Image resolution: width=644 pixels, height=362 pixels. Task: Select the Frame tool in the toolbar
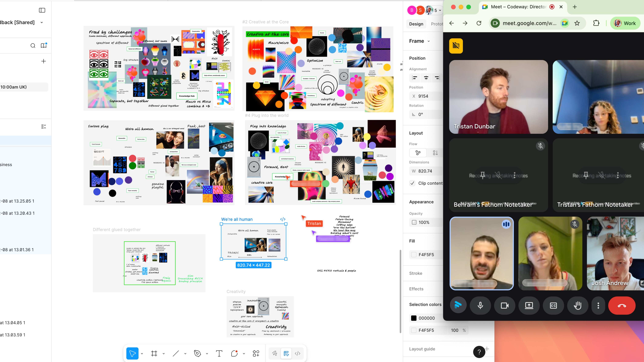click(x=154, y=353)
